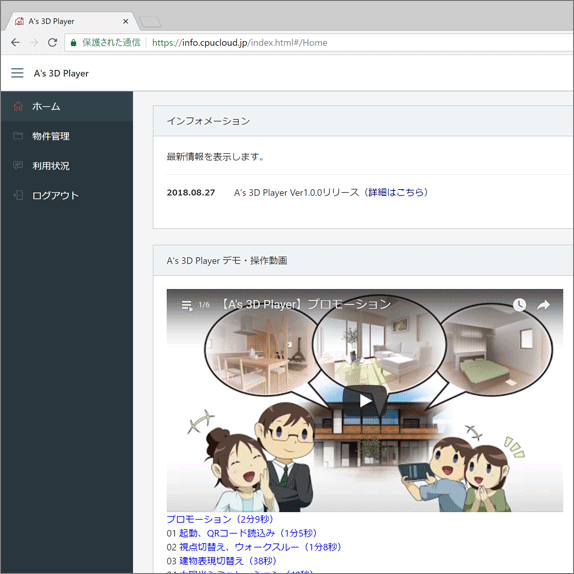574x574 pixels.
Task: Open 物件管理 in the sidebar
Action: coord(67,136)
